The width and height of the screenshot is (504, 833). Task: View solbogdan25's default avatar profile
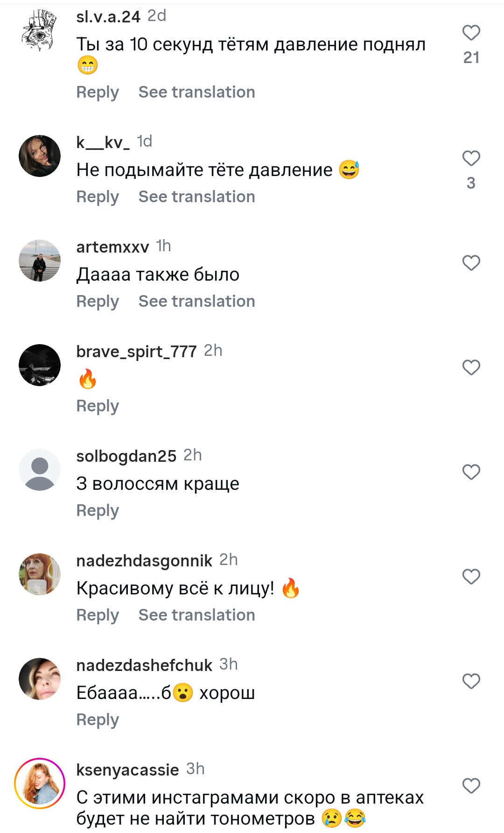pyautogui.click(x=40, y=470)
